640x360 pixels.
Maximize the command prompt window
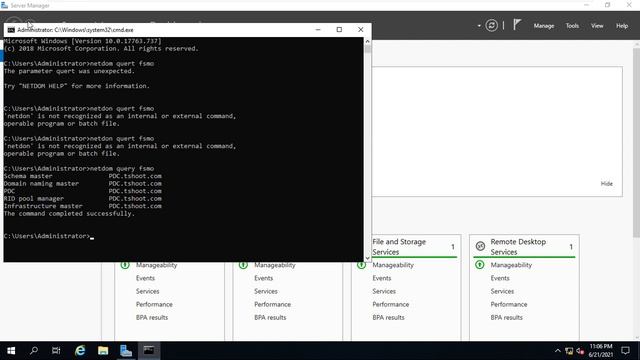click(339, 29)
